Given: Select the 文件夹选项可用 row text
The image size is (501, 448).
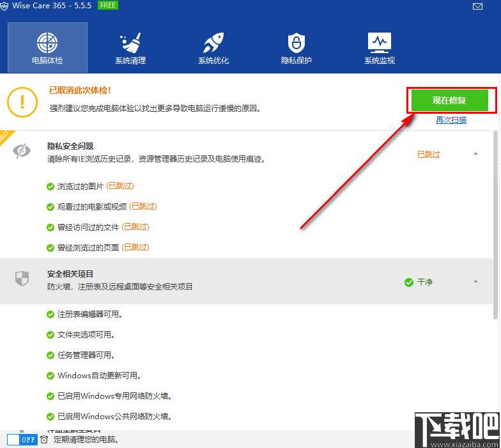Looking at the screenshot, I should click(x=86, y=335).
